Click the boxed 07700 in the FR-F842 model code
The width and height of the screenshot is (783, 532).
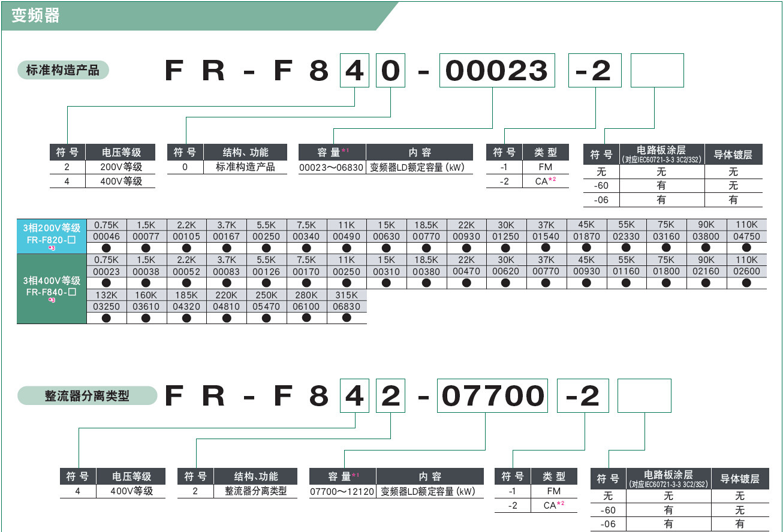coord(492,395)
